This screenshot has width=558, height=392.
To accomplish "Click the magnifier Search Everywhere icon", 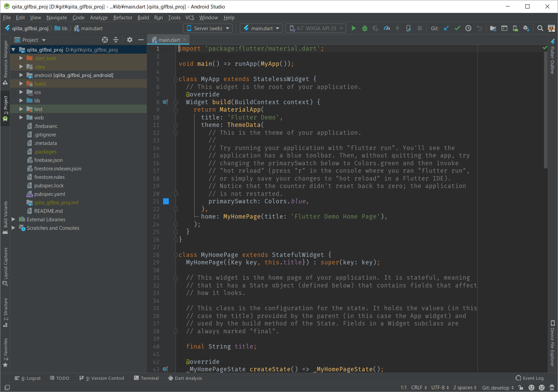I will pos(540,29).
